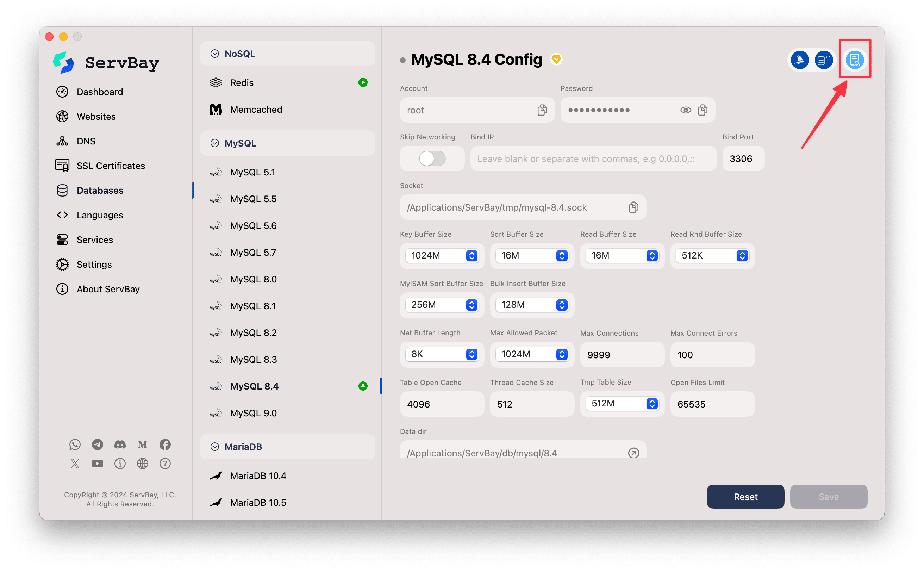Viewport: 924px width, 572px height.
Task: Click the Save button
Action: point(828,496)
